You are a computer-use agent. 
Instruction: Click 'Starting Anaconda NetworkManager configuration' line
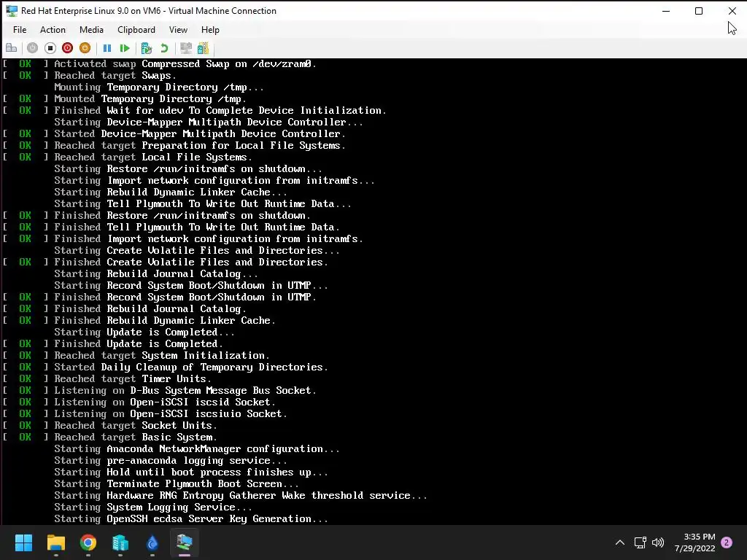[x=197, y=449]
